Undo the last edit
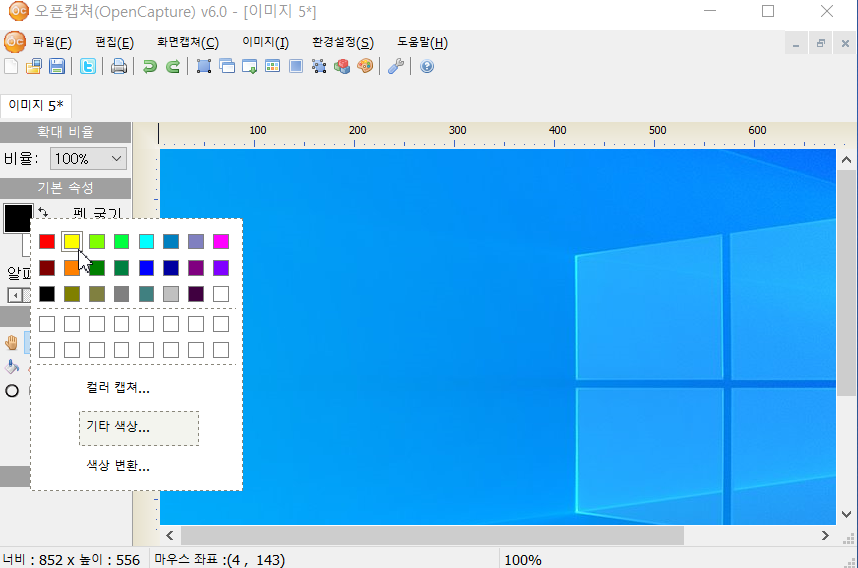The height and width of the screenshot is (568, 858). tap(149, 66)
